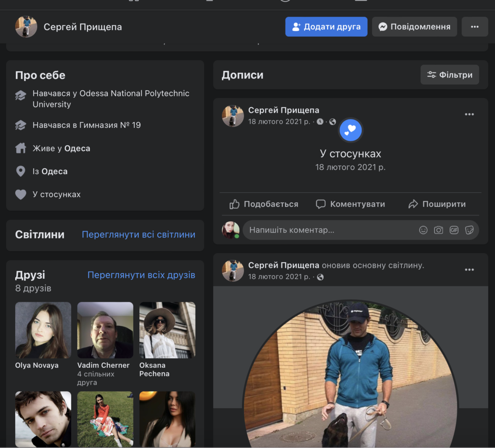Open the updated profile photo with man and dog

351,373
